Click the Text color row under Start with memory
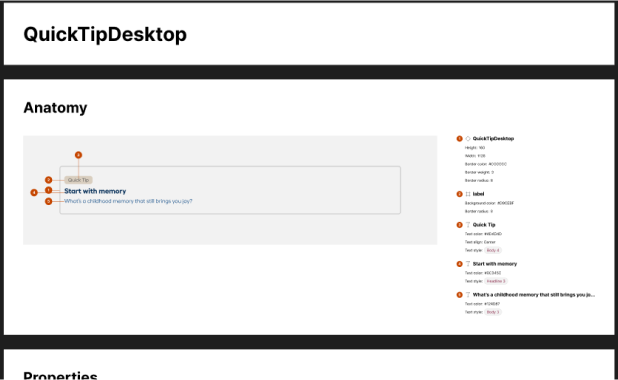 483,273
